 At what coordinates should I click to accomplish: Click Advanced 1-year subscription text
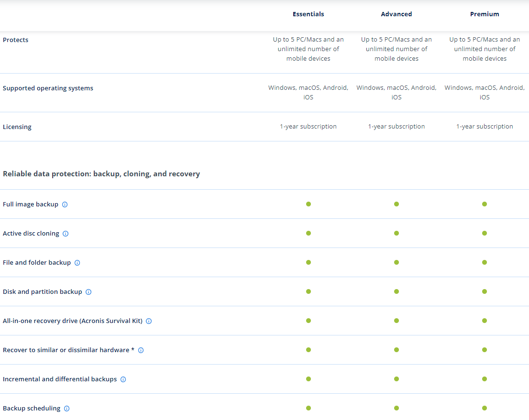click(396, 127)
